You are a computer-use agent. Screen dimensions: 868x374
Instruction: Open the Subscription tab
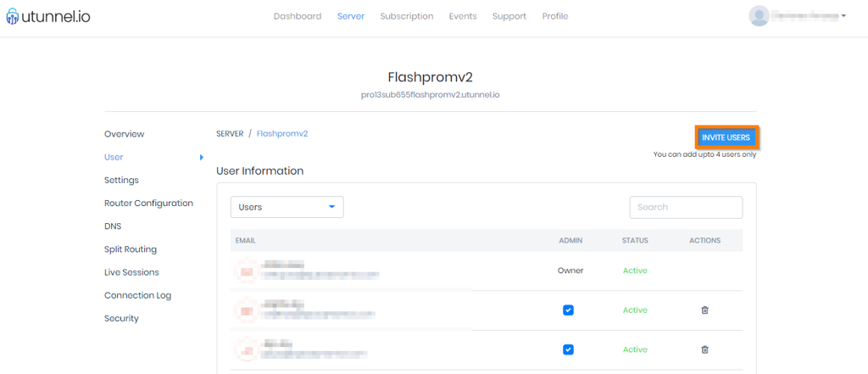coord(406,16)
